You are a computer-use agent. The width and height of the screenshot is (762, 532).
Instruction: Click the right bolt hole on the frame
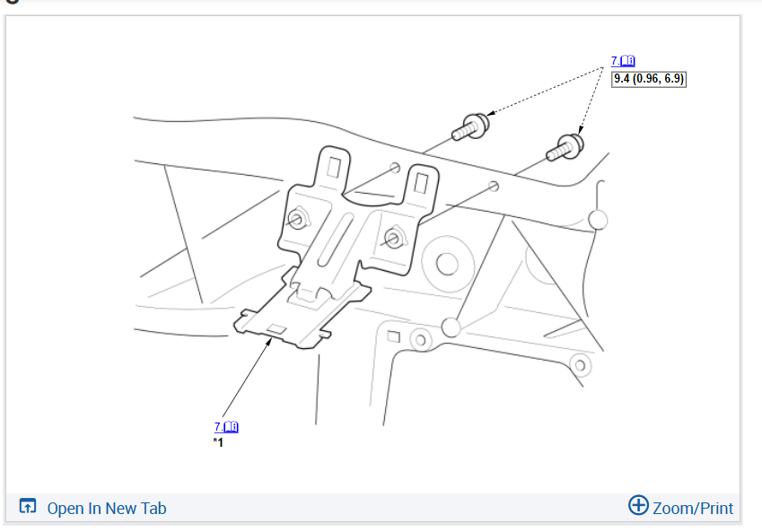pyautogui.click(x=494, y=186)
